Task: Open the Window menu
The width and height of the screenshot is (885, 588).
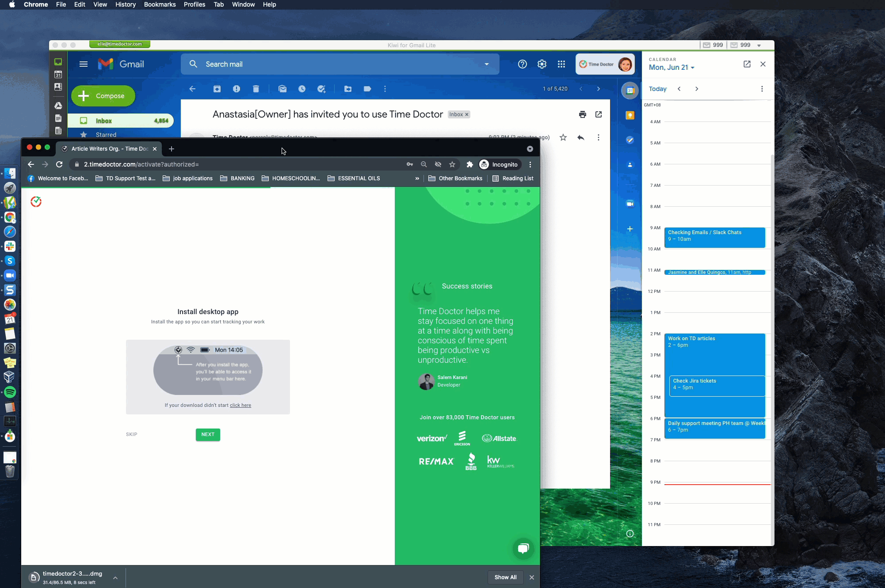Action: tap(243, 4)
